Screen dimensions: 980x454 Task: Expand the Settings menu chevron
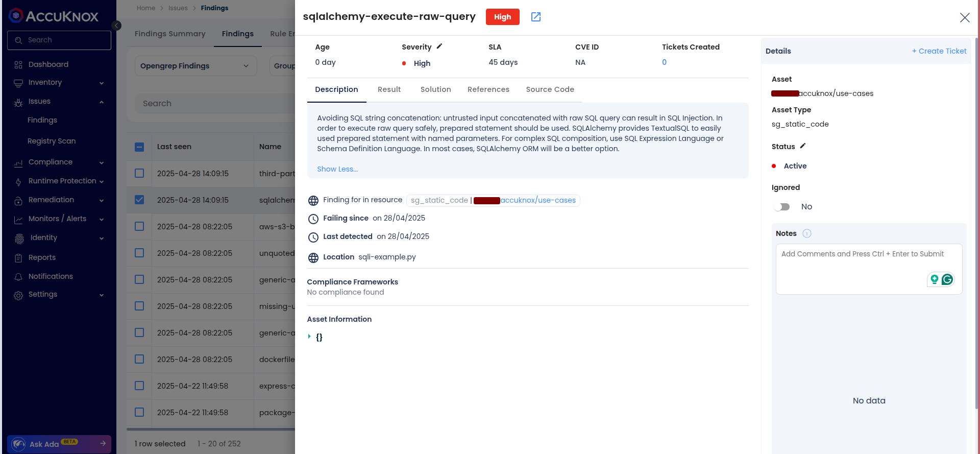tap(102, 295)
